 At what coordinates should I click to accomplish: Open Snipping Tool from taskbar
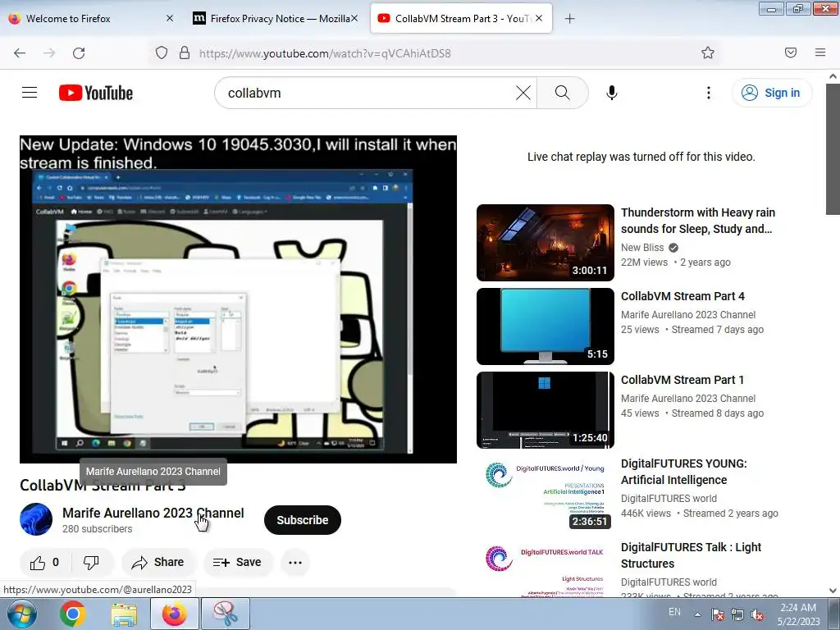pyautogui.click(x=226, y=614)
